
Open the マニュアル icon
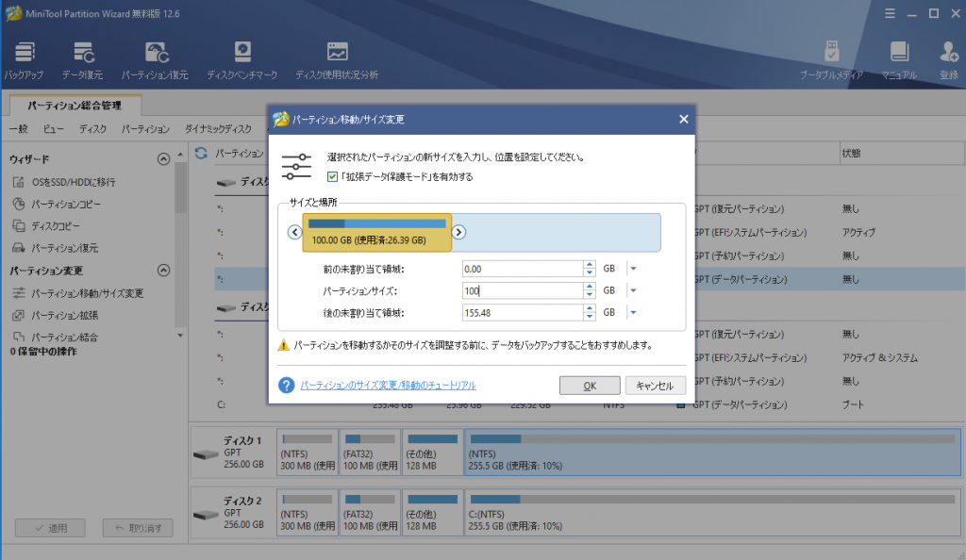tap(899, 60)
